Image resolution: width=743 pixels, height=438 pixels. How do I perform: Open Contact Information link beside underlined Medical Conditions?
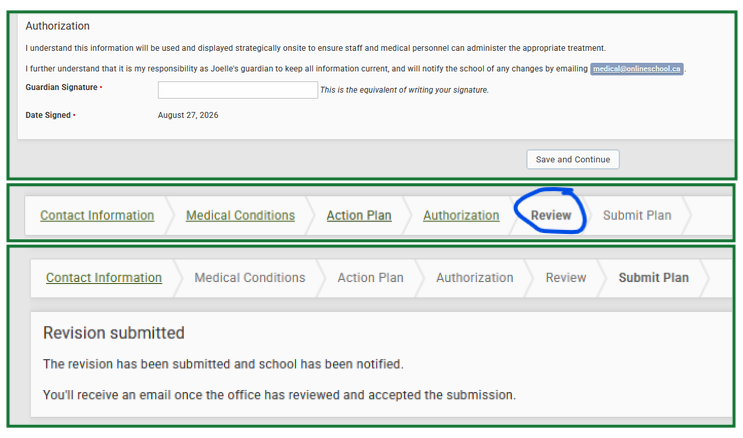point(97,215)
